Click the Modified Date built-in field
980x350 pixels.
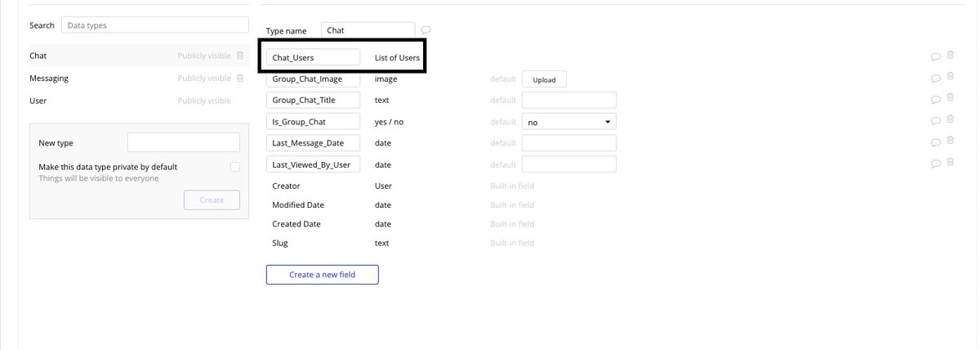pos(296,204)
